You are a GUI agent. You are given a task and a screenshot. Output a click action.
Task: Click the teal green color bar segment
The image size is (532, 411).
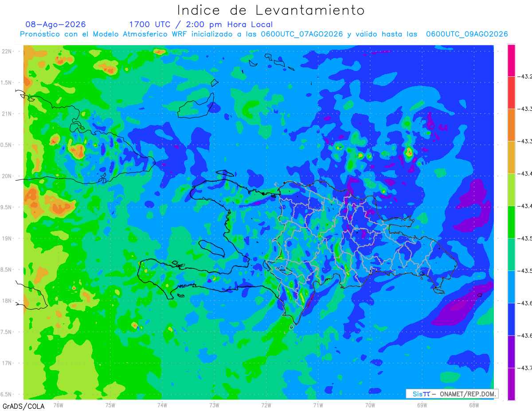click(x=511, y=254)
